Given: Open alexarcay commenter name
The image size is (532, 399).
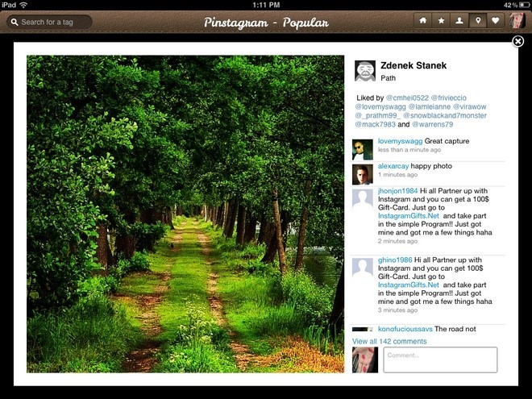Looking at the screenshot, I should 393,166.
